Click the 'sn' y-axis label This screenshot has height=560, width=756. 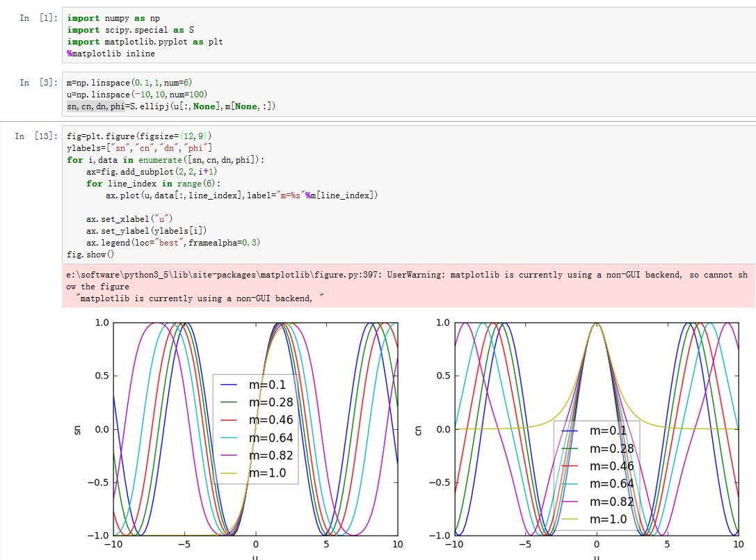(77, 429)
